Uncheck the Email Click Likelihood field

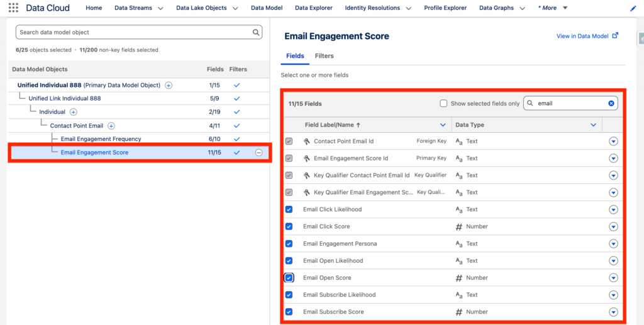coord(289,210)
